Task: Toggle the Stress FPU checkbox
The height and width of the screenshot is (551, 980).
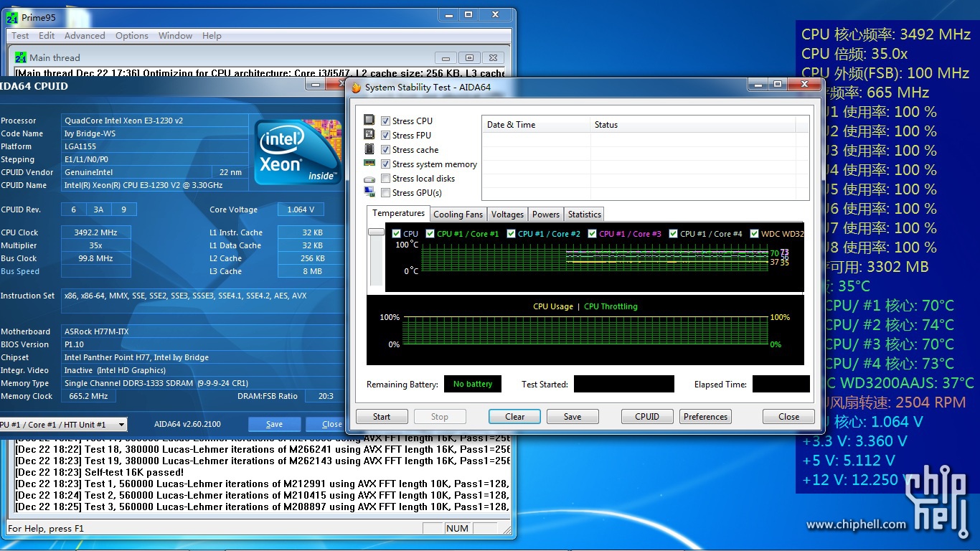Action: tap(386, 136)
